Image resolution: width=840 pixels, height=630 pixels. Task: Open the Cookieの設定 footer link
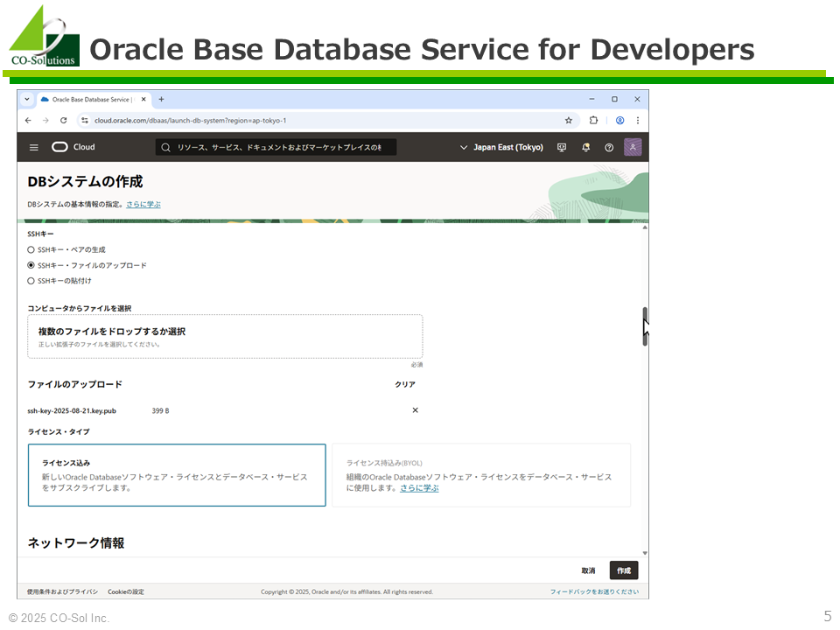pos(126,592)
